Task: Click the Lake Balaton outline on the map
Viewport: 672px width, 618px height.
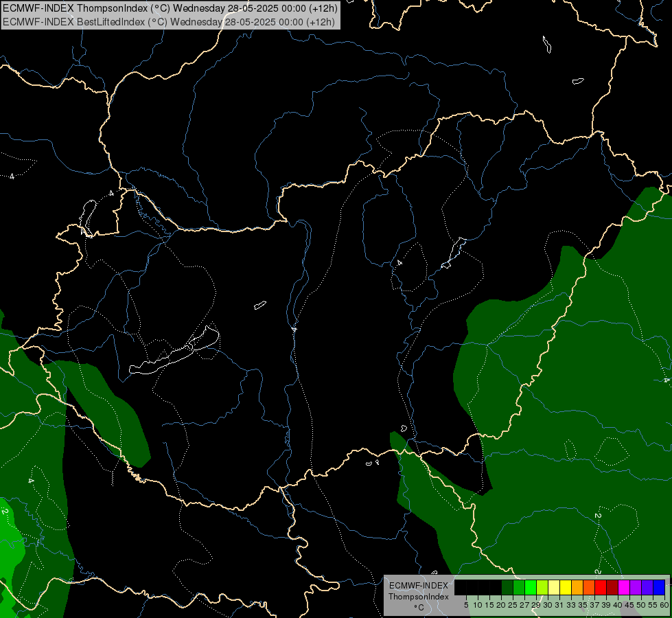Action: pos(174,352)
